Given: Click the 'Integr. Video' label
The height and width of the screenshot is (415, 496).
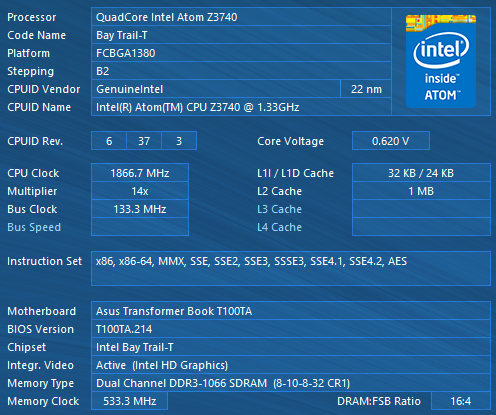Looking at the screenshot, I should click(40, 365).
